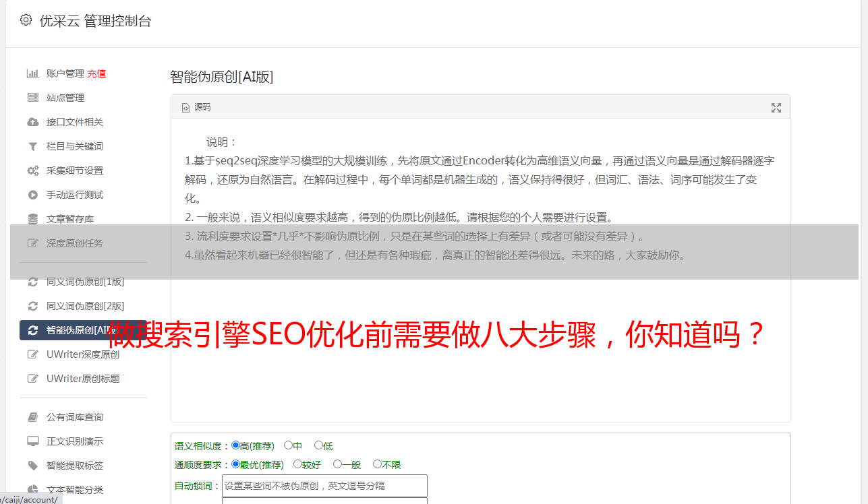The width and height of the screenshot is (868, 504).
Task: Open 智能提取标签 page
Action: [x=75, y=466]
